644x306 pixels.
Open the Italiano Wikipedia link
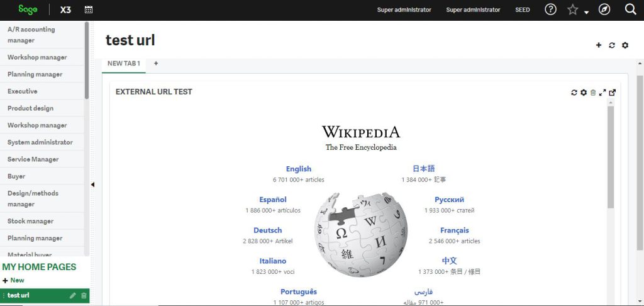[273, 261]
